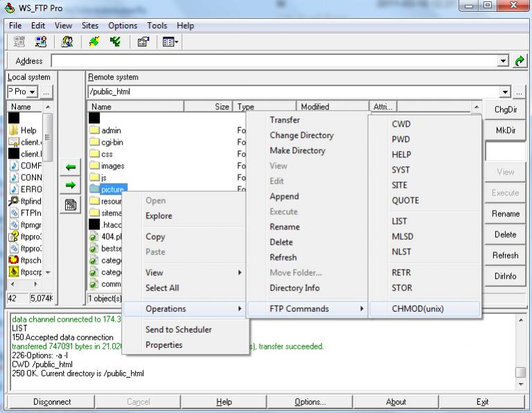Open the user Find utility toolbar icon
Image resolution: width=532 pixels, height=413 pixels.
pos(67,42)
